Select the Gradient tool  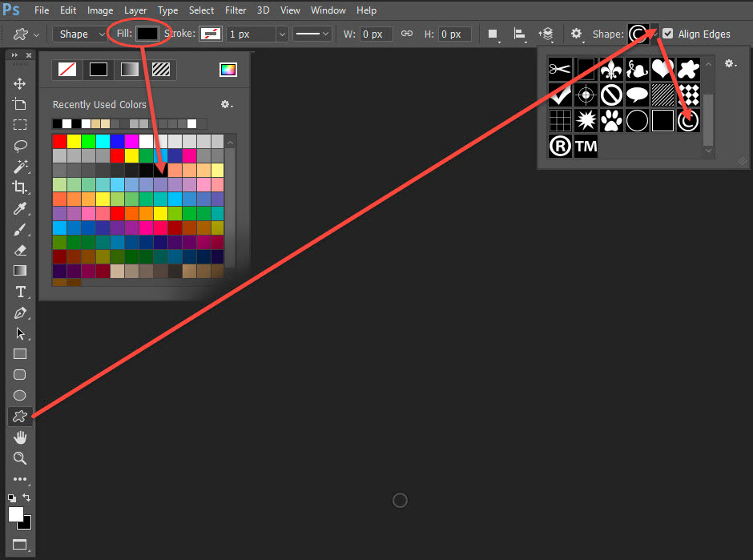(20, 271)
